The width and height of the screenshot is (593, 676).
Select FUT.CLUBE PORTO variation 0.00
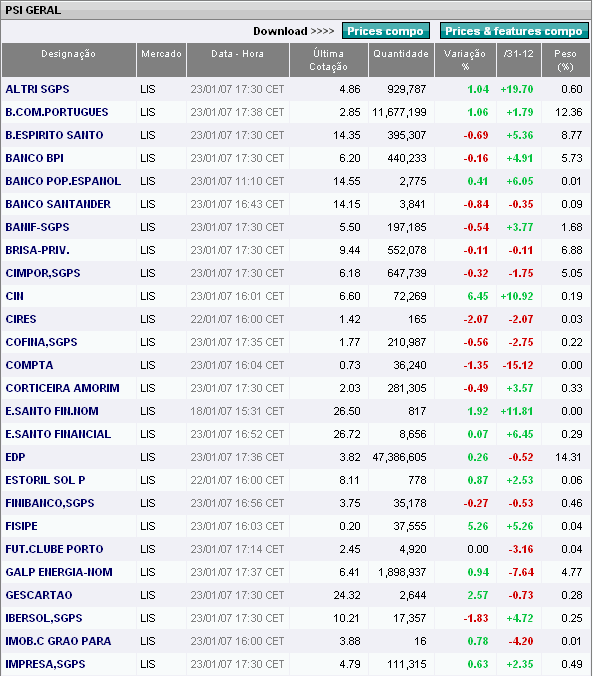(x=478, y=549)
